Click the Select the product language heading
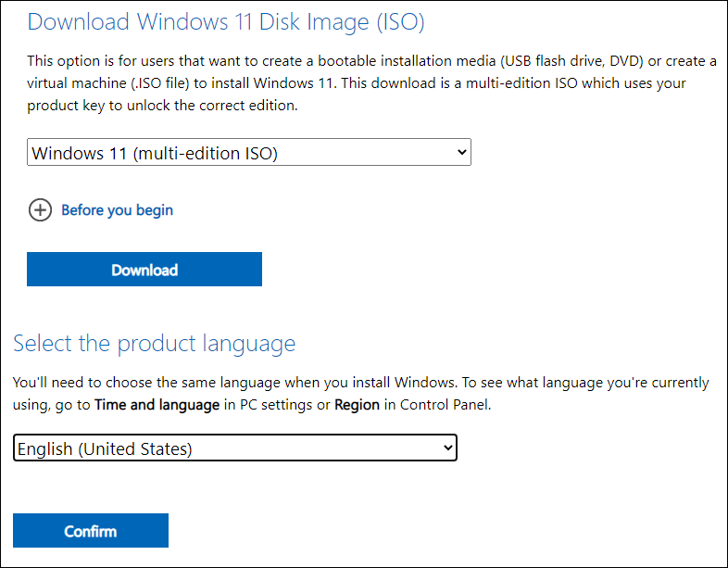The height and width of the screenshot is (568, 728). (154, 344)
